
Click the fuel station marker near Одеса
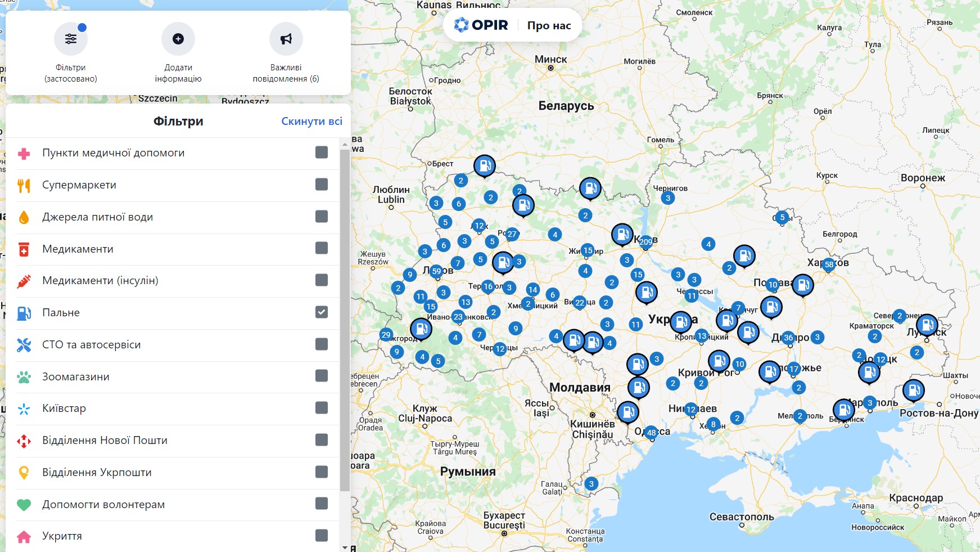(628, 412)
